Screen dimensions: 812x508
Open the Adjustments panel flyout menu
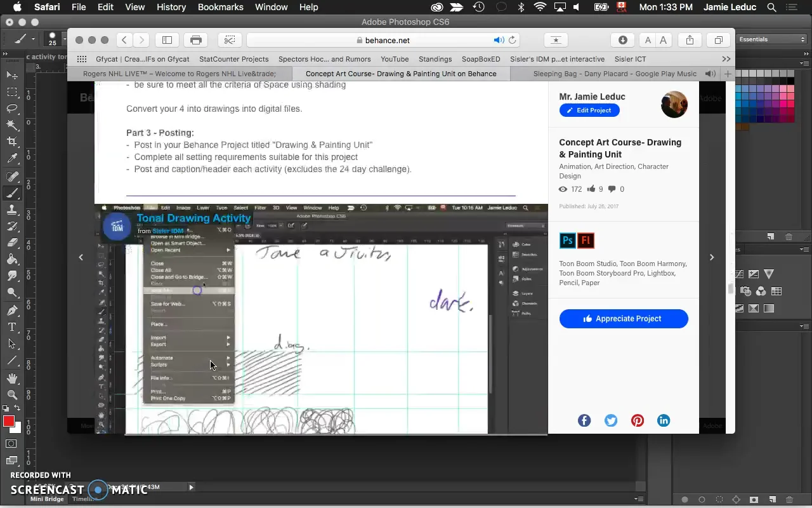point(804,250)
